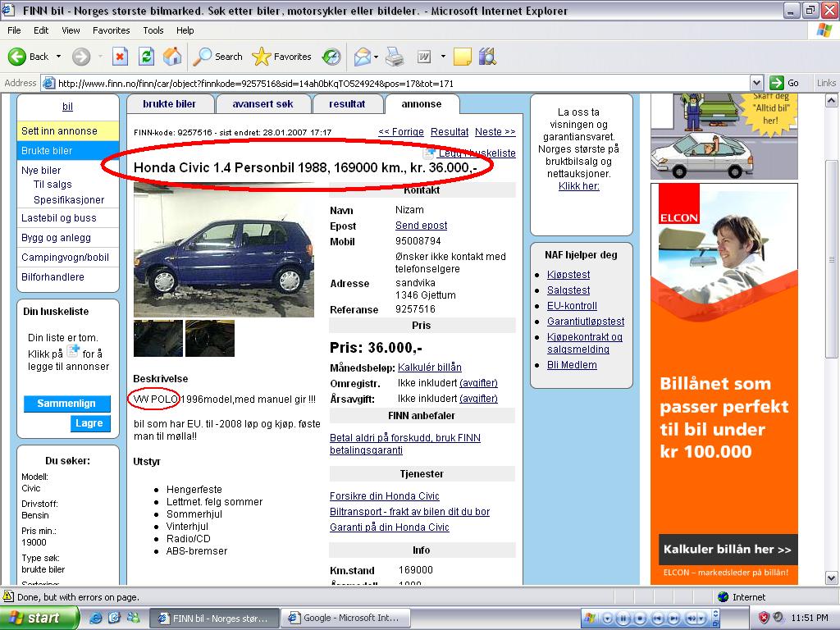Go to the Home page via the house icon
This screenshot has width=840, height=630.
tap(172, 57)
